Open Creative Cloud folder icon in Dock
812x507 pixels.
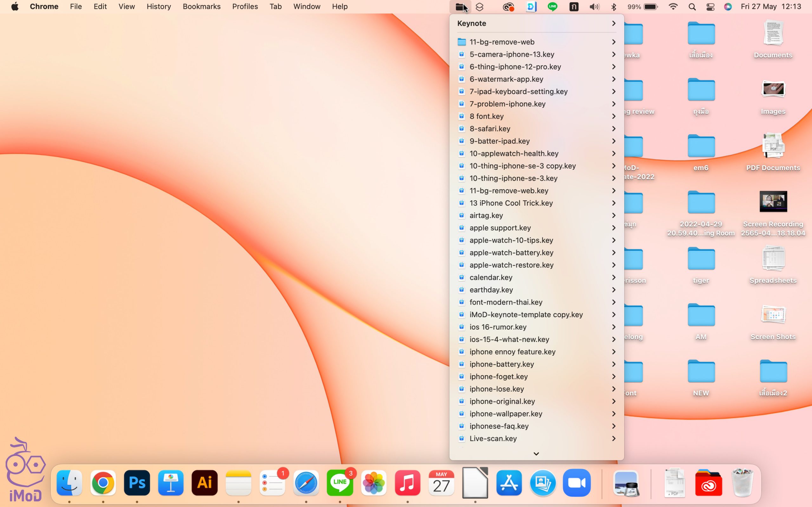click(x=708, y=483)
